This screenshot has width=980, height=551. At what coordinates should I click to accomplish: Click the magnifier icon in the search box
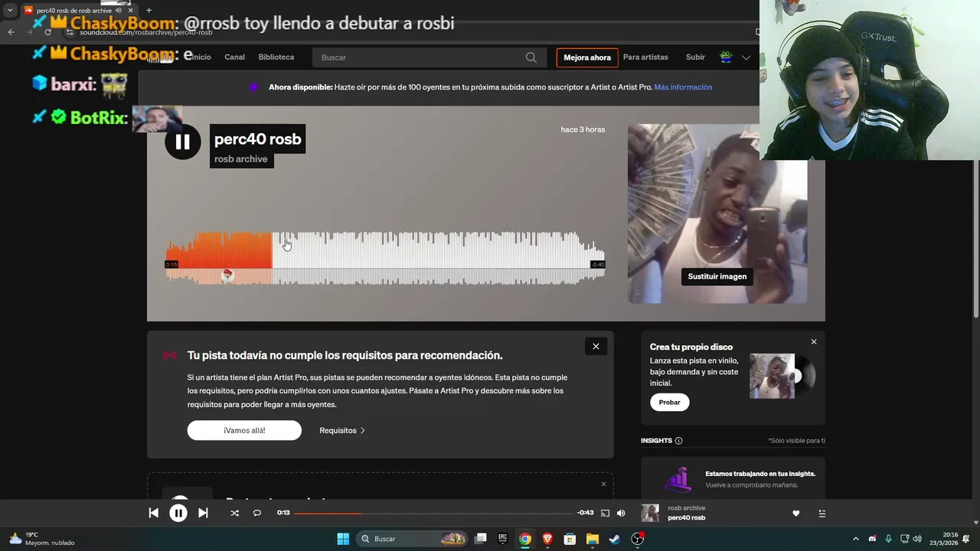pyautogui.click(x=531, y=57)
